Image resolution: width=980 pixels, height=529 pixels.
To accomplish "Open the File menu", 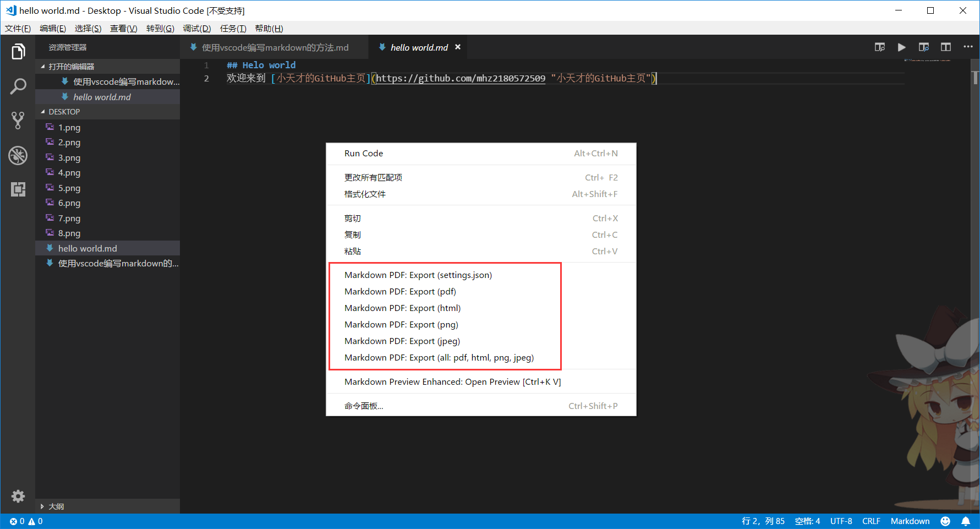I will pyautogui.click(x=18, y=29).
